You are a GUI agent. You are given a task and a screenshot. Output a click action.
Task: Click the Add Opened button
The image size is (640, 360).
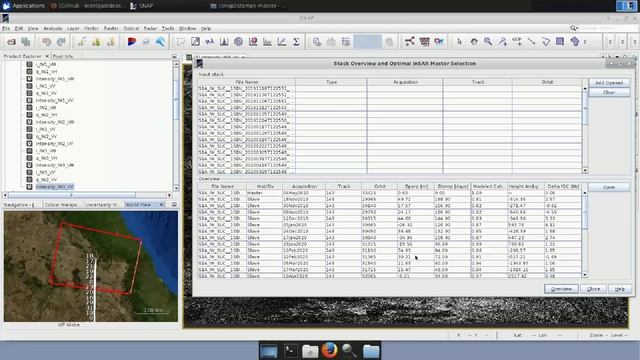(609, 83)
